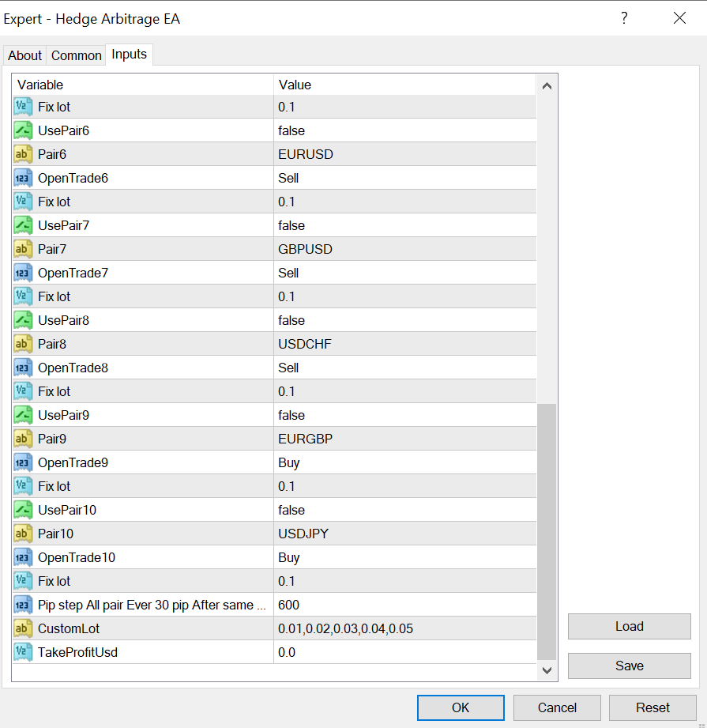This screenshot has width=707, height=728.
Task: Edit the Pip step value 600
Action: click(404, 605)
